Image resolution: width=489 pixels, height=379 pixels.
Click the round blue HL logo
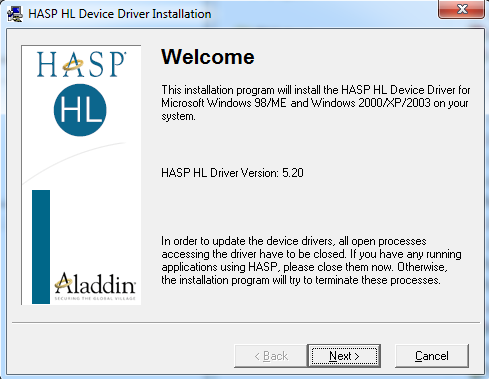tap(80, 110)
